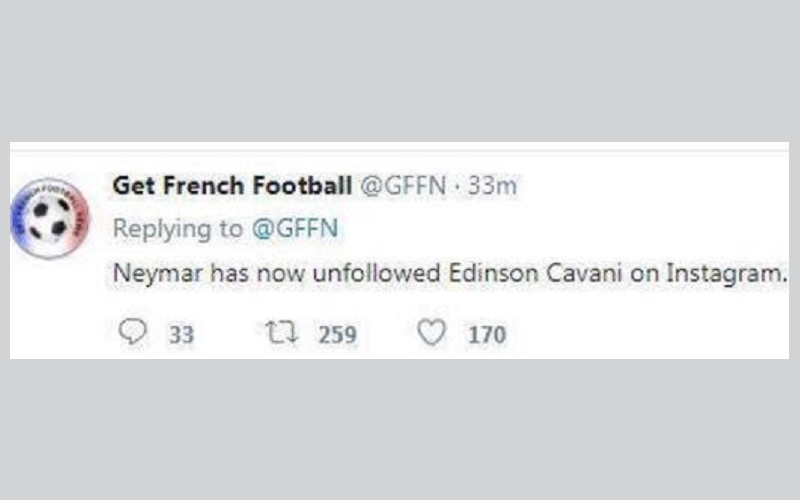Click the @GFFN handle beside the display name
Image resolution: width=800 pixels, height=500 pixels.
(402, 185)
